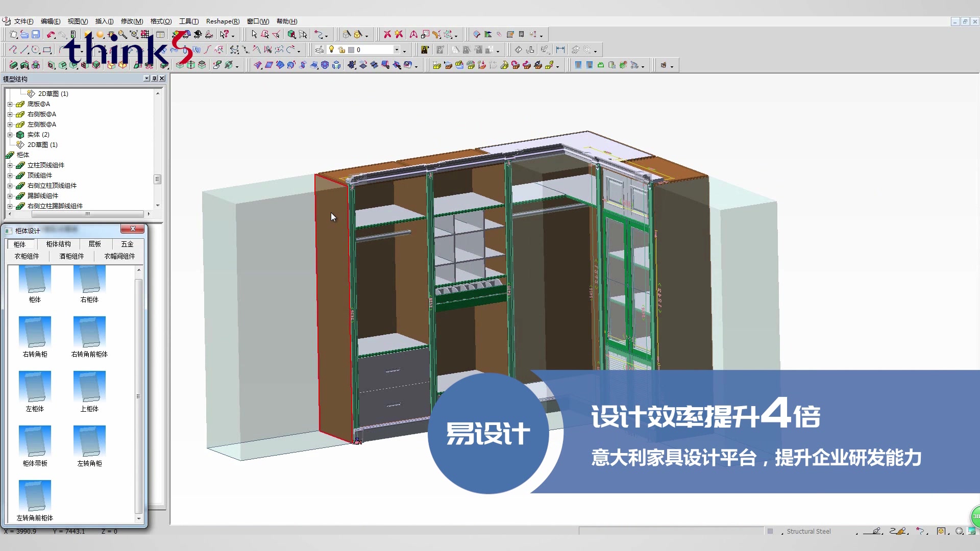This screenshot has height=551, width=980.
Task: Click the Undo arrow icon
Action: click(x=51, y=34)
